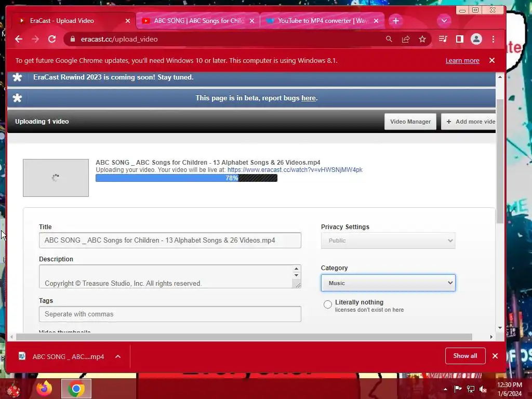Dismiss the Chrome update warning bar
Screen dimensions: 532x399
pos(492,60)
